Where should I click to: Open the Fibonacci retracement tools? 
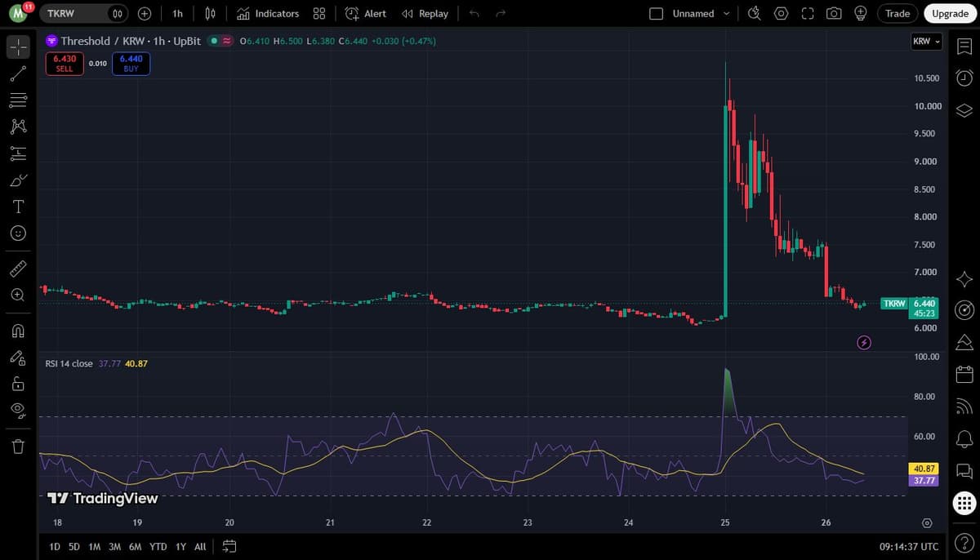[18, 100]
